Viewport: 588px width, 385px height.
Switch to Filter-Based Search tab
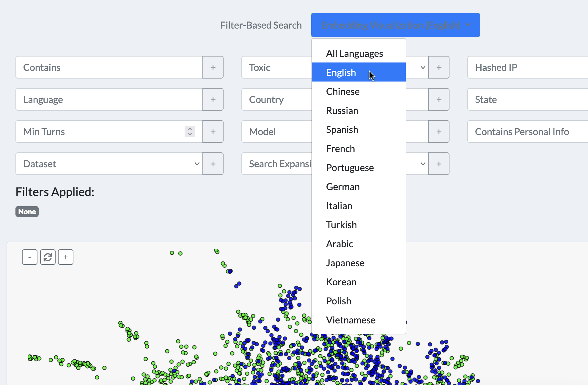(261, 25)
